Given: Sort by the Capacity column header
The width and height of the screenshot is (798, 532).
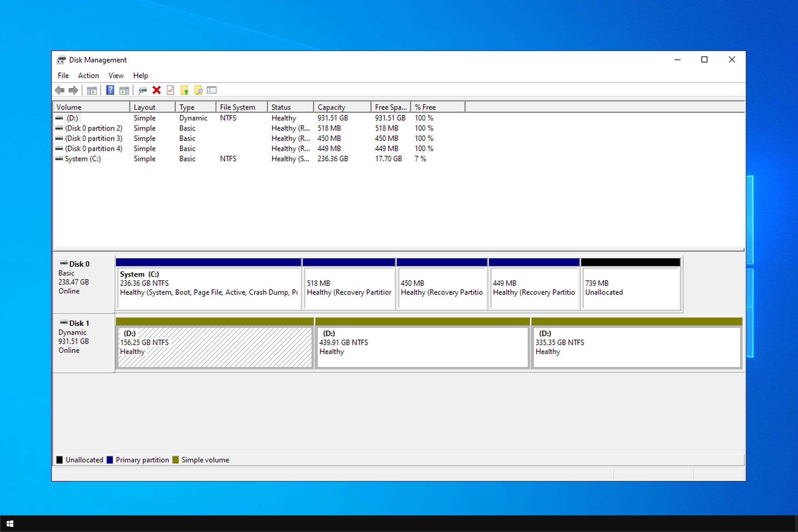Looking at the screenshot, I should (342, 107).
